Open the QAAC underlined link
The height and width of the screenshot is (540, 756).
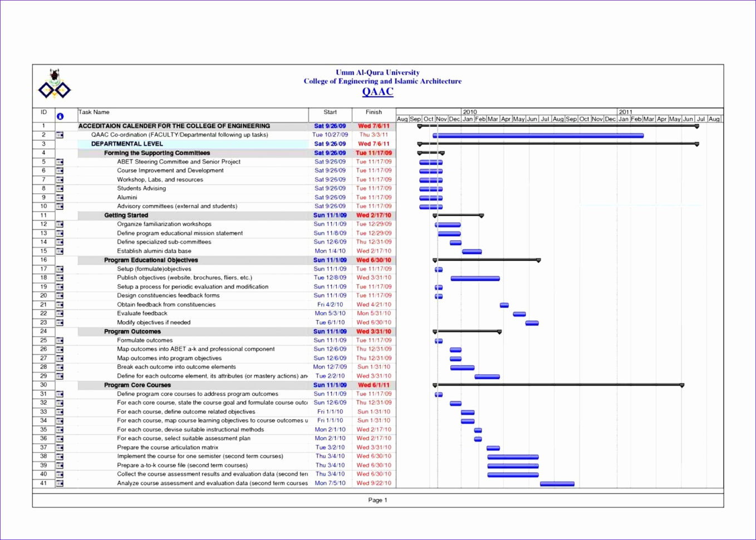pyautogui.click(x=377, y=91)
